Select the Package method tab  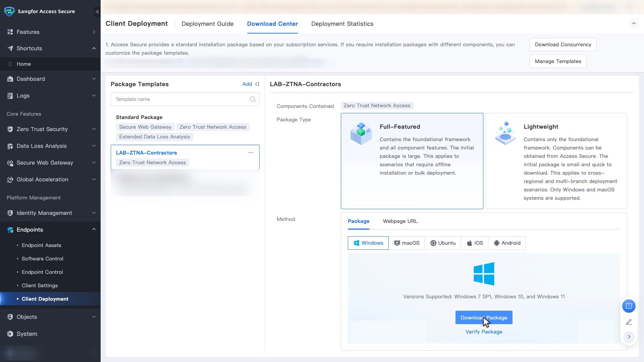coord(359,221)
